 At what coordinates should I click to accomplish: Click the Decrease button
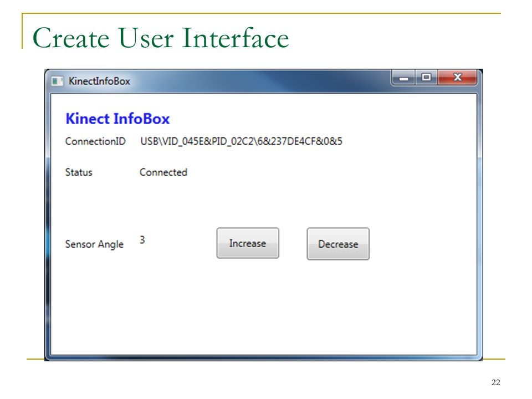point(338,244)
